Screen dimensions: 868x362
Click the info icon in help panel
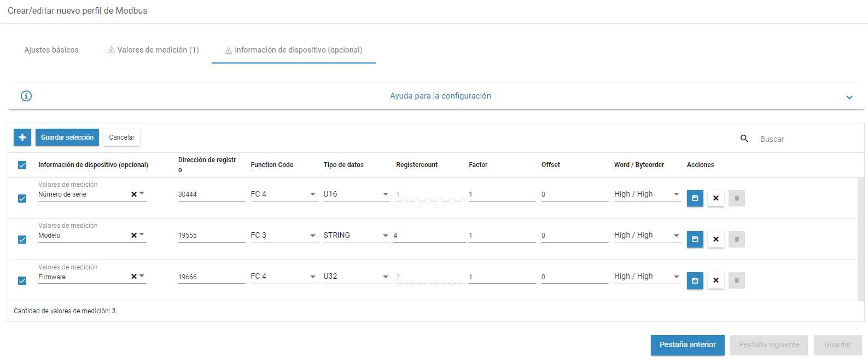click(x=26, y=96)
